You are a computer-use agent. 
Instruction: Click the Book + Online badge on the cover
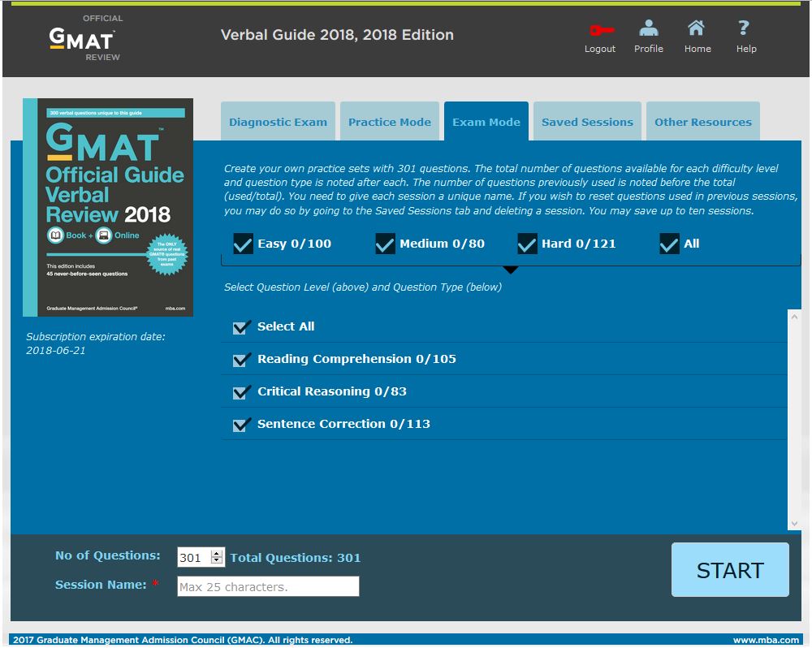tap(94, 237)
